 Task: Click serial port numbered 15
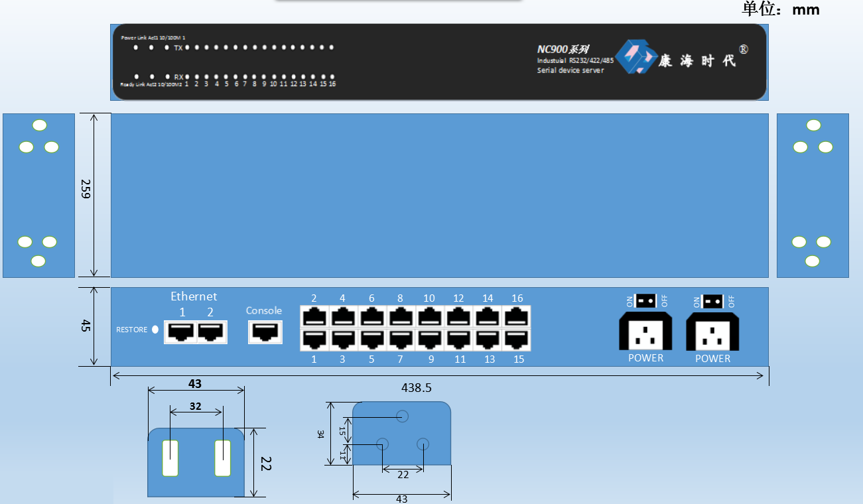(x=517, y=340)
